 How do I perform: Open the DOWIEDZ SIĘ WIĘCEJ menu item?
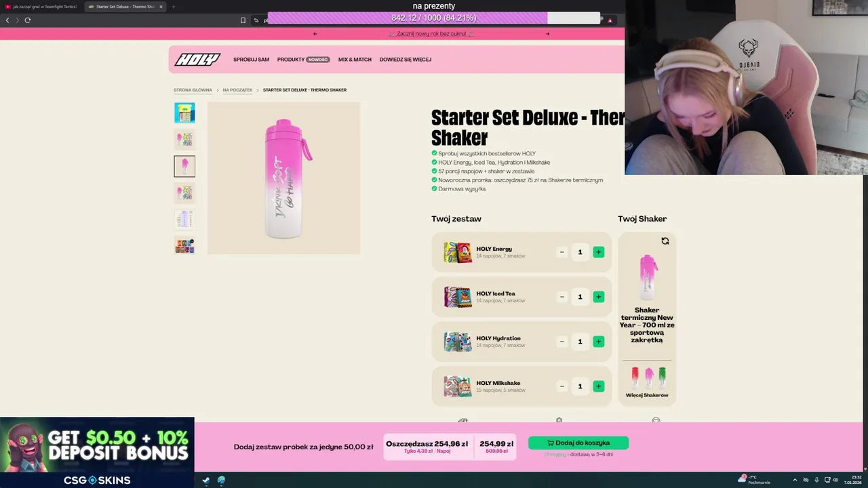click(406, 60)
